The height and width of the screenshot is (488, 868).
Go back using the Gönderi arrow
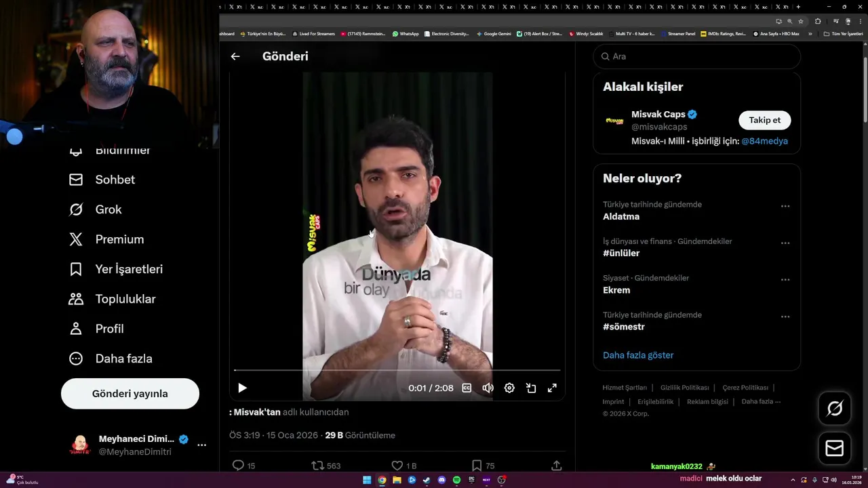235,56
